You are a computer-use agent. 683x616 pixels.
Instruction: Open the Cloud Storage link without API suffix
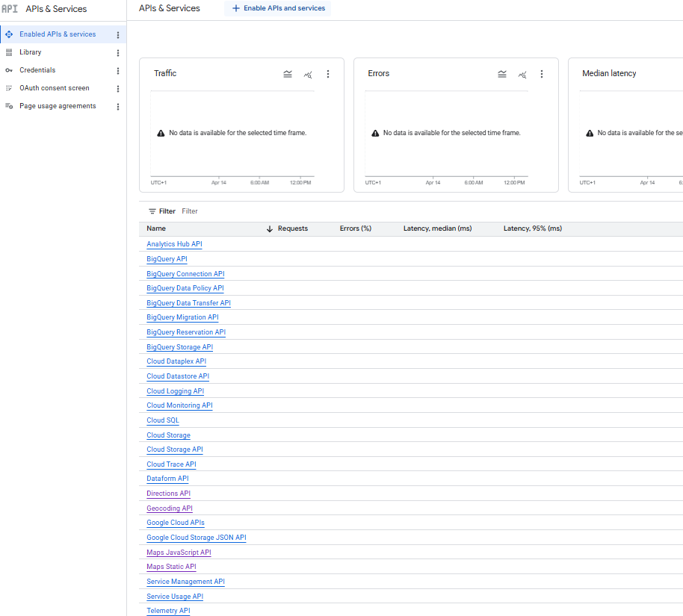[x=169, y=435]
